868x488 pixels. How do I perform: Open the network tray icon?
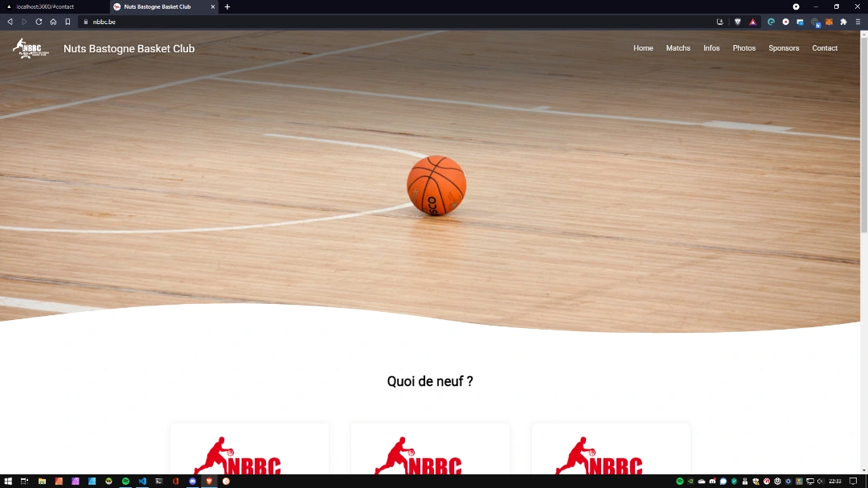click(810, 482)
